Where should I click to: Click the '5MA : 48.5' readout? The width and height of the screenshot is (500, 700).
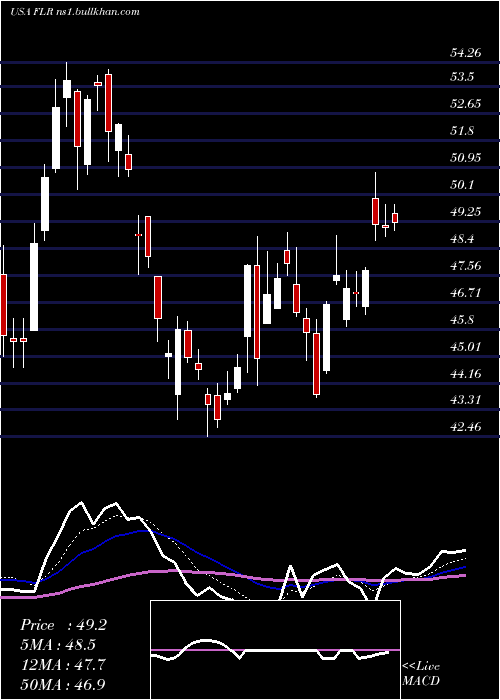[58, 645]
